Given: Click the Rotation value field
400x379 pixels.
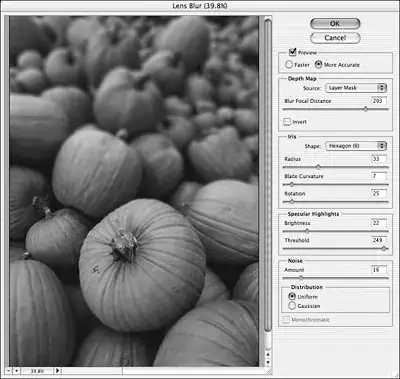Looking at the screenshot, I should (379, 193).
